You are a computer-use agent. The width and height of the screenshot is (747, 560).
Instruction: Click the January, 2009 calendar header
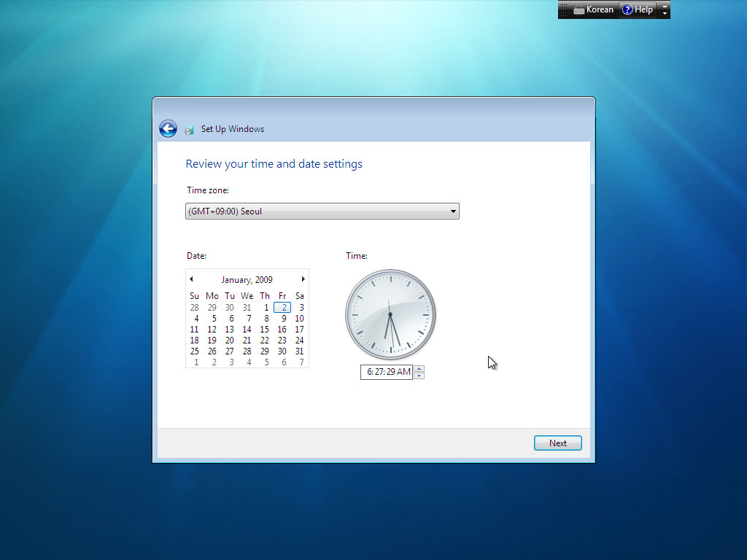[247, 279]
